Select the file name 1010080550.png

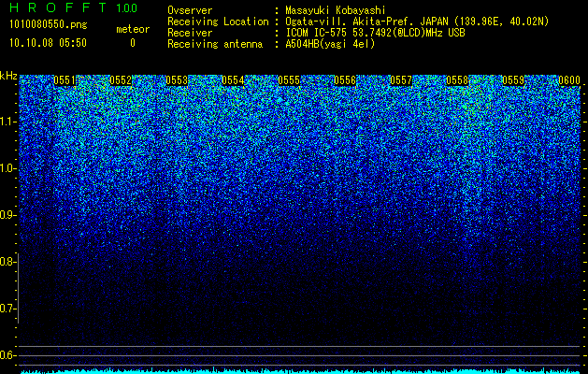coord(49,25)
